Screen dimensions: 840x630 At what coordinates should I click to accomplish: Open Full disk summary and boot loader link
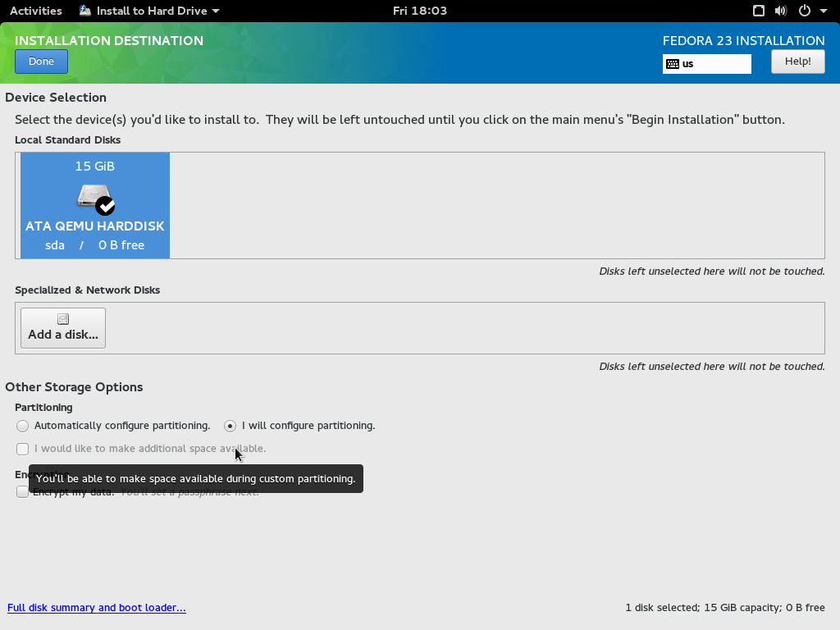pyautogui.click(x=97, y=608)
